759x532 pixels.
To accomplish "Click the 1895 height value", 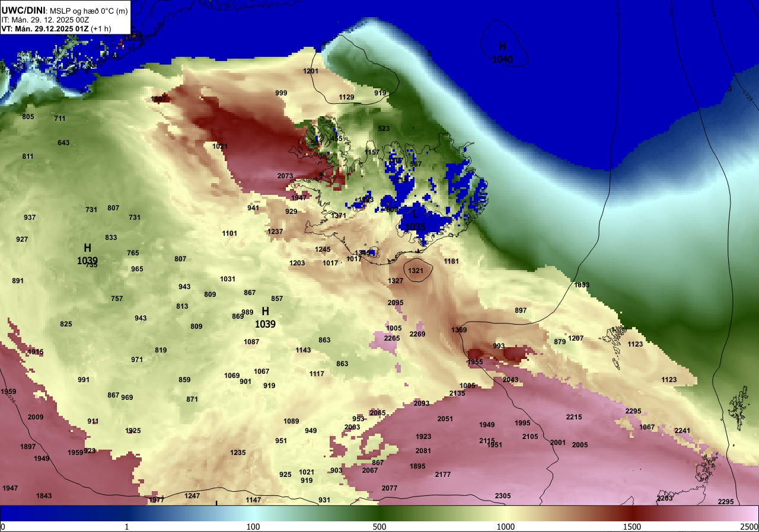I will click(417, 466).
